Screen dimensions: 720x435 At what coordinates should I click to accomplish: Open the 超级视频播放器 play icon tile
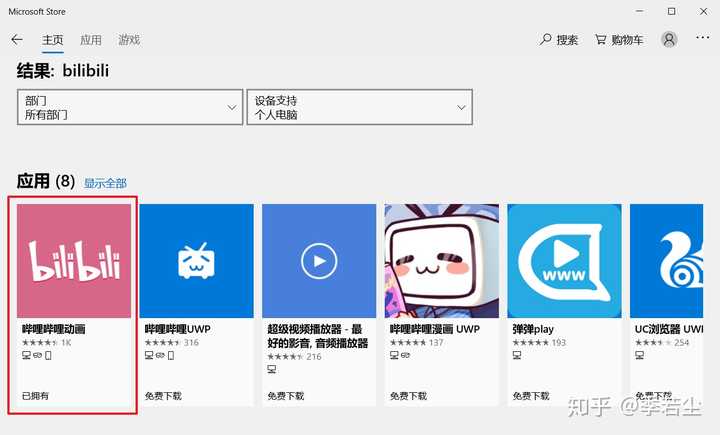point(319,261)
